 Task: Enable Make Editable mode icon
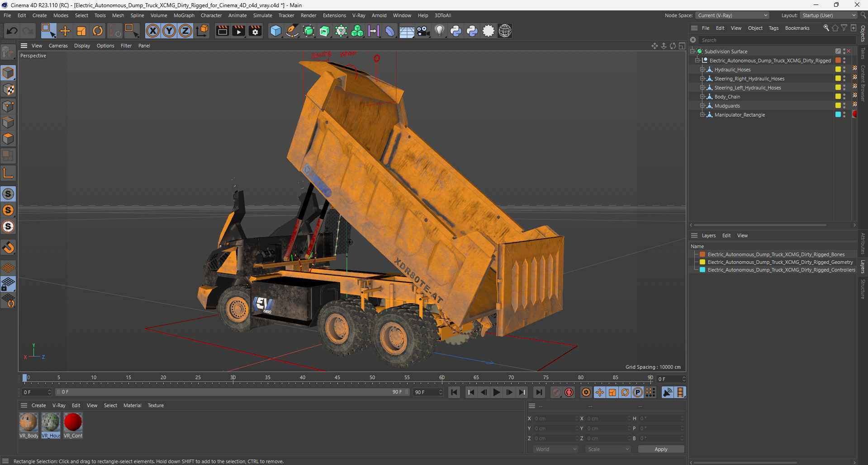(8, 53)
